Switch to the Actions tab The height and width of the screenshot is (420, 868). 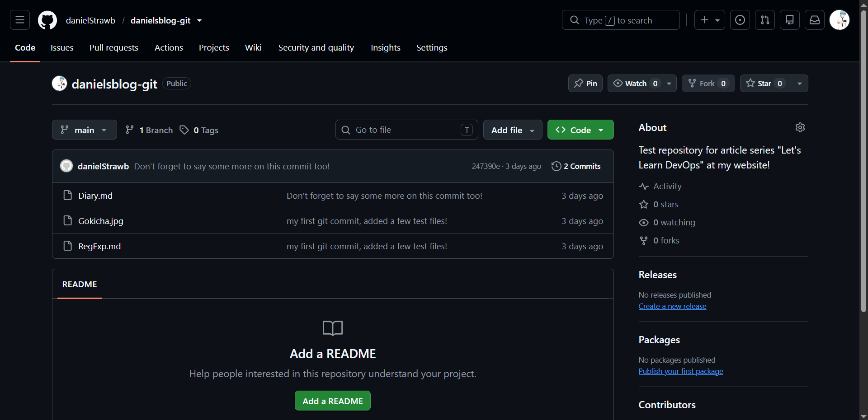click(x=169, y=47)
